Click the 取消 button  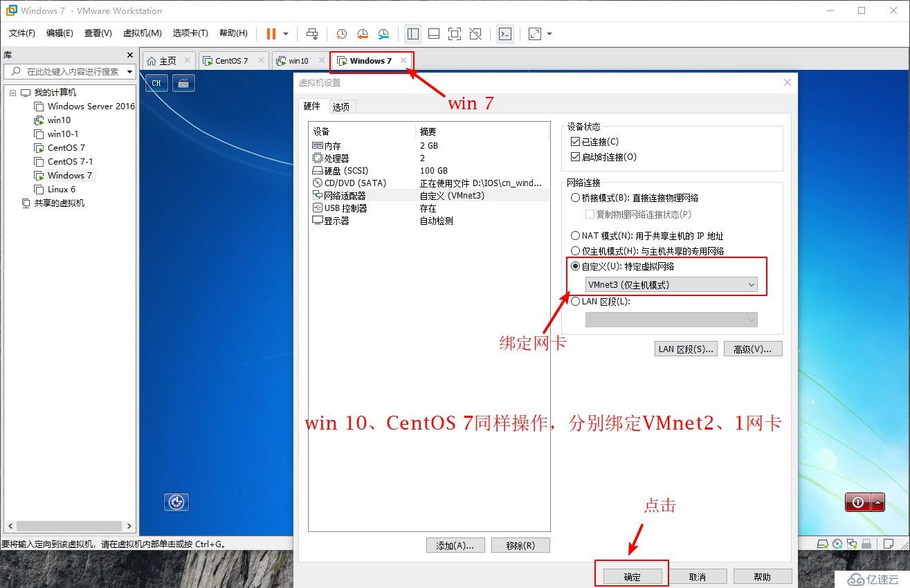(698, 577)
